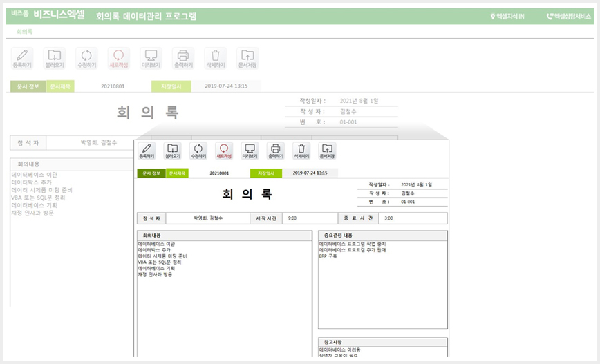
Task: Select the dark green 문서 정보 label in the popup
Action: tap(151, 173)
